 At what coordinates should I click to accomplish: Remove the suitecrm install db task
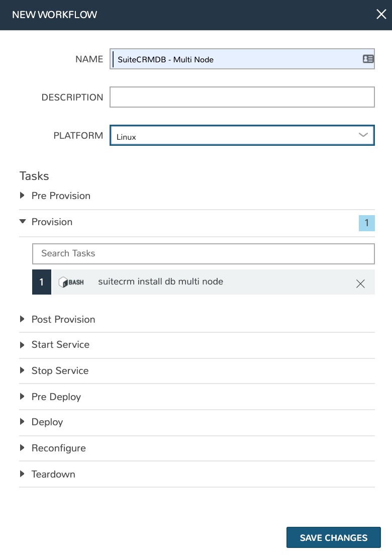(360, 284)
